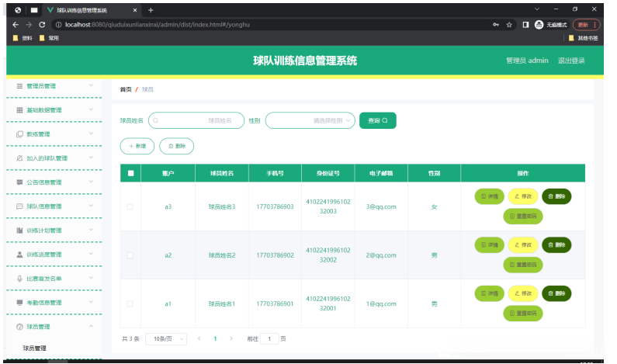Click the 基础数据管理 grid icon
This screenshot has width=617, height=364.
(x=19, y=110)
